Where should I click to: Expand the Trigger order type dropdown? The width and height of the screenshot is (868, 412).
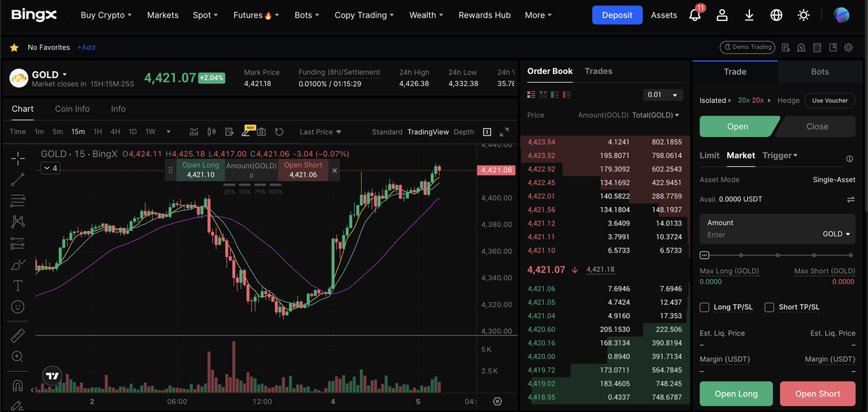[x=780, y=155]
